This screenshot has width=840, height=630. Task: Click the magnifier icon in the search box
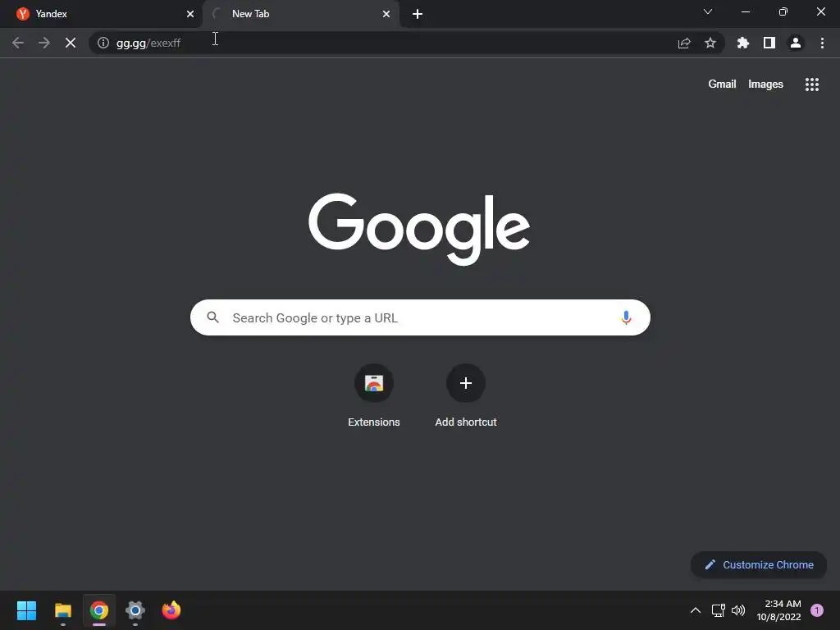click(x=212, y=317)
